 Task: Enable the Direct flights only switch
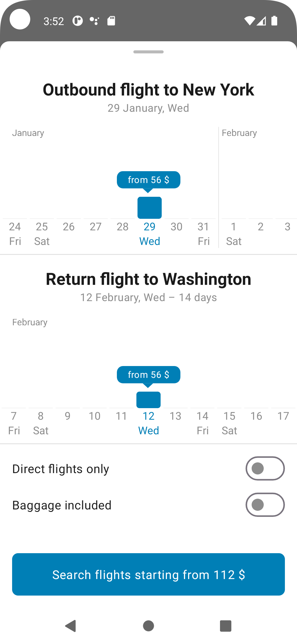[265, 468]
